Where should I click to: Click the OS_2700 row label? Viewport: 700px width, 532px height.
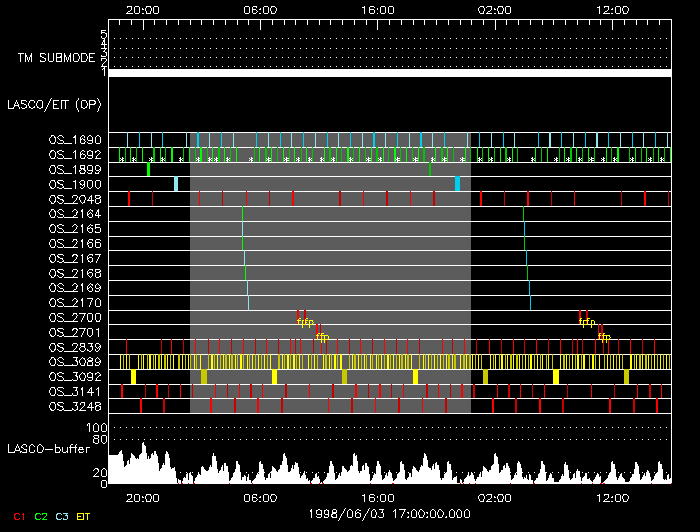click(75, 317)
